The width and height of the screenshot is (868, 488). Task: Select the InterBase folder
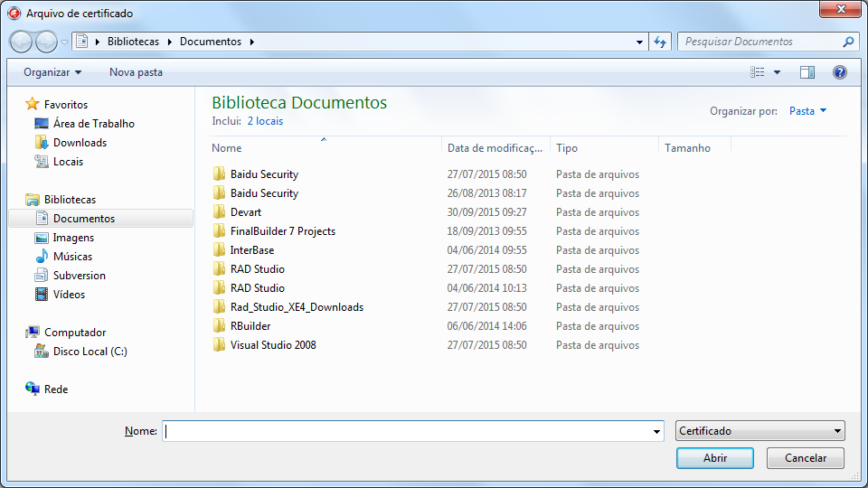point(252,250)
